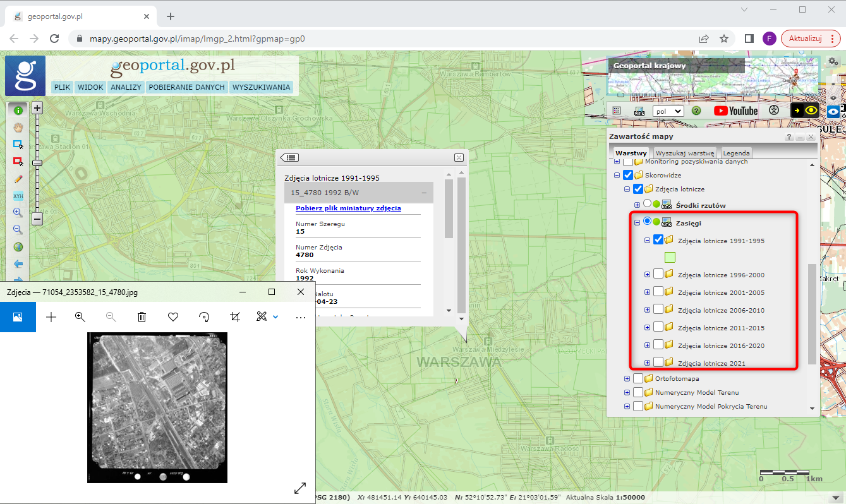846x504 pixels.
Task: Click the map zoom slider handle
Action: coord(37,163)
